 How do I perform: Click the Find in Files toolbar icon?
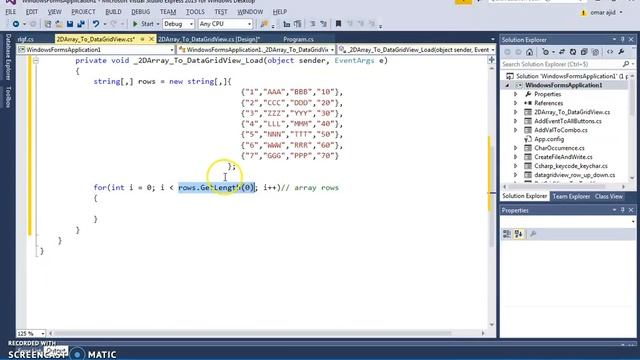[264, 24]
